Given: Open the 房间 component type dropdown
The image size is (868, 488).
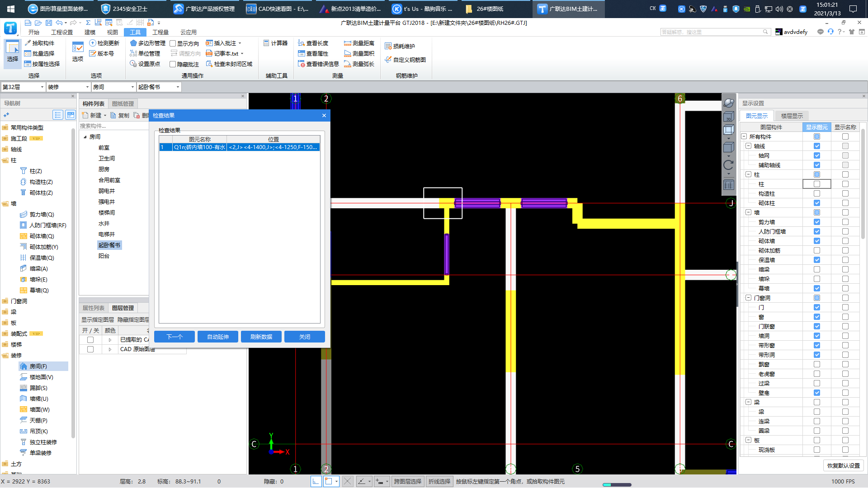Looking at the screenshot, I should [x=113, y=87].
